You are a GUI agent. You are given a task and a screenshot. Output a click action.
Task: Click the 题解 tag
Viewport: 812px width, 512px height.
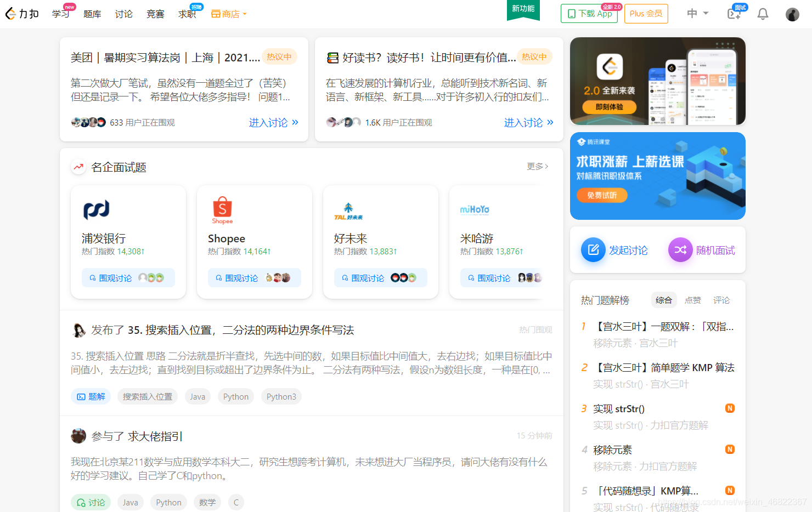pos(91,396)
